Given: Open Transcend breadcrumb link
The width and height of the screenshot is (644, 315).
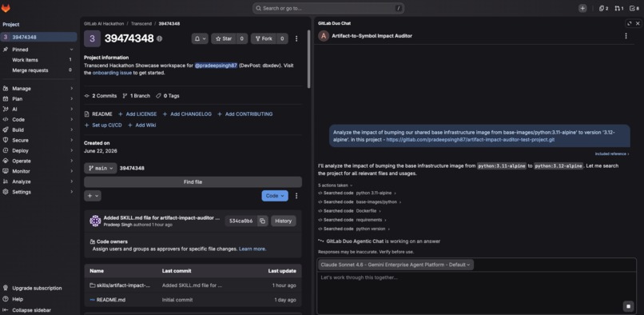Looking at the screenshot, I should click(x=141, y=24).
